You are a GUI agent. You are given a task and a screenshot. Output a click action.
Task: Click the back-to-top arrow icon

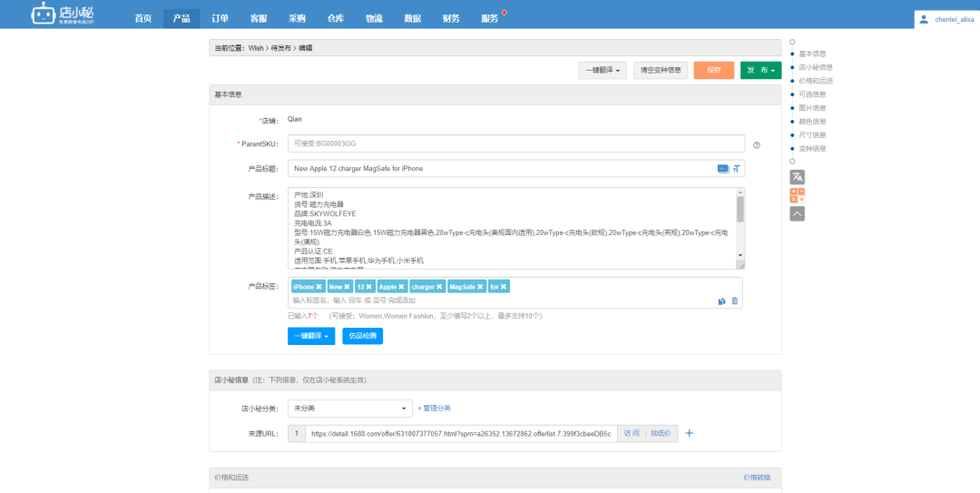point(797,214)
